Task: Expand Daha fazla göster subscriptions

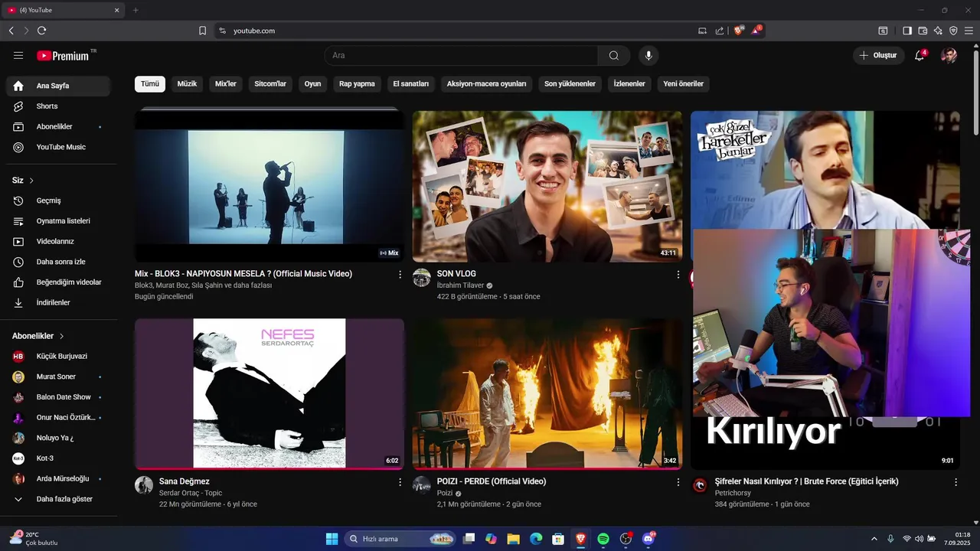Action: 58,499
